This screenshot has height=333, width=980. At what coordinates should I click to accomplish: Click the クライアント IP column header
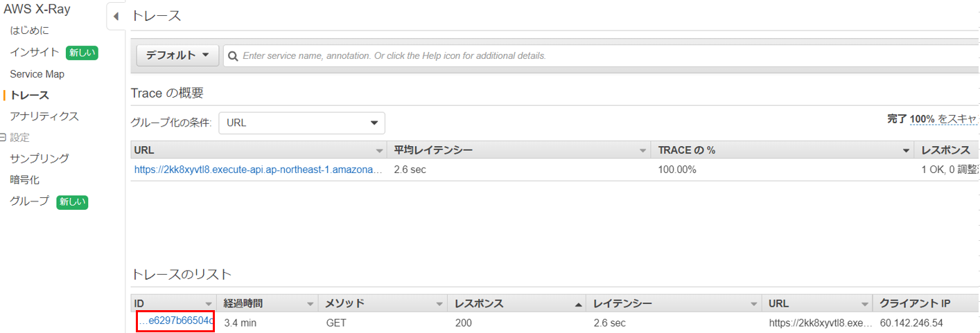[927, 303]
